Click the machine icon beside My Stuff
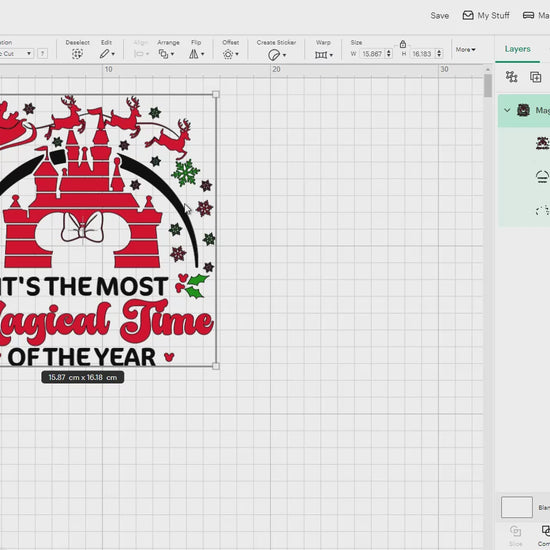 [528, 15]
